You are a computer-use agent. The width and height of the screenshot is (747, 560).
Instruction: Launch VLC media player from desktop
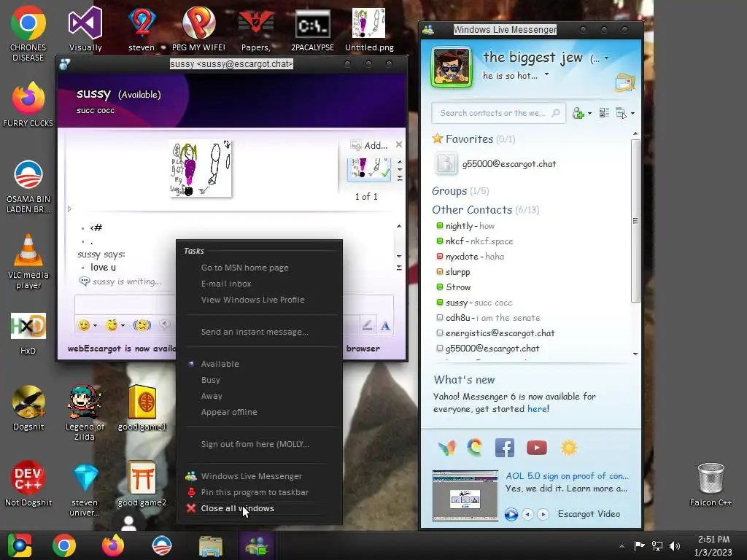tap(28, 261)
